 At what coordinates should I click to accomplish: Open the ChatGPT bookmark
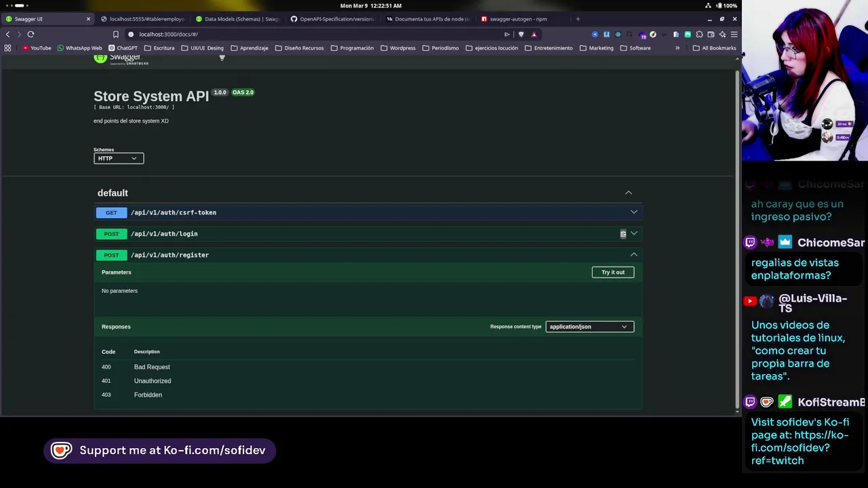click(x=123, y=48)
